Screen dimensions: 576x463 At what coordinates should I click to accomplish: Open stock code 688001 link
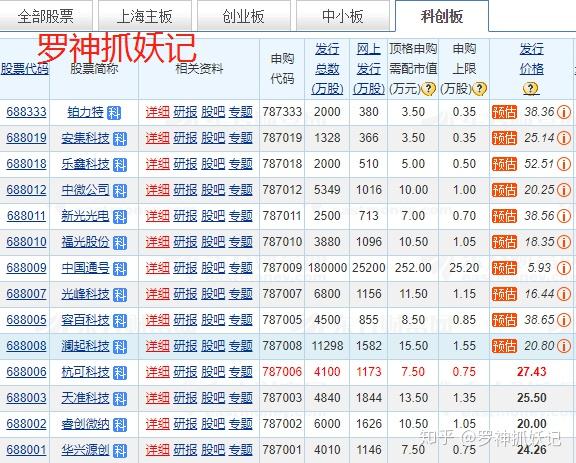coord(26,450)
